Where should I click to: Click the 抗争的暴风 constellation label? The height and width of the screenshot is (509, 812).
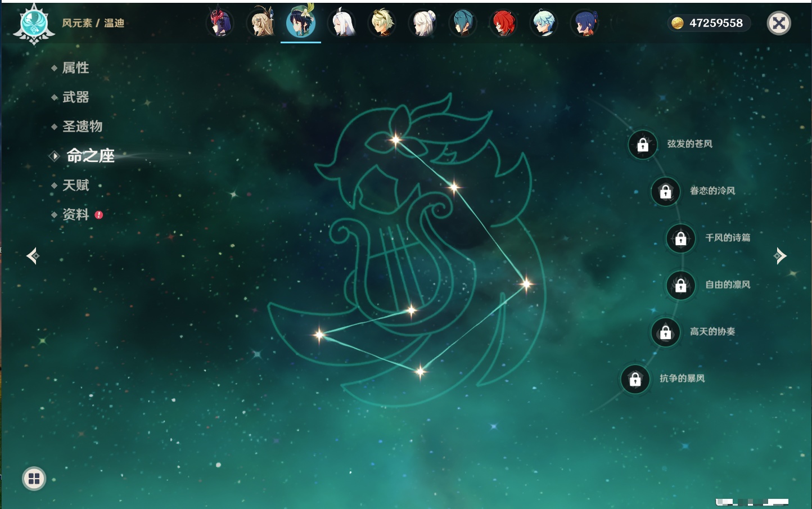point(682,378)
